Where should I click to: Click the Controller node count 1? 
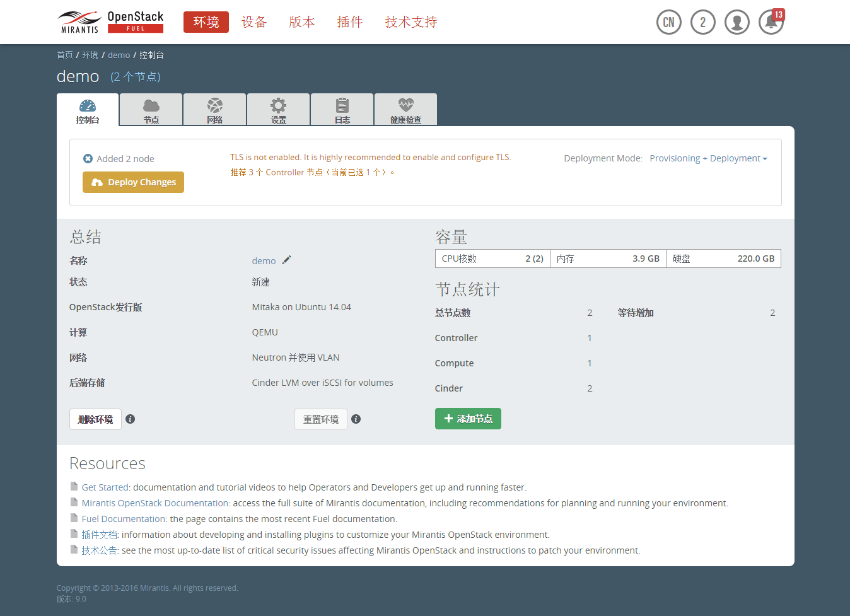click(x=590, y=338)
